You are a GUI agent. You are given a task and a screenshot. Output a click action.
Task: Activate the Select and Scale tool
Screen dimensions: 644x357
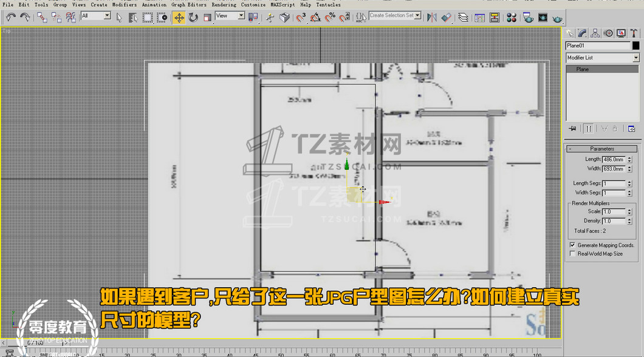click(207, 17)
